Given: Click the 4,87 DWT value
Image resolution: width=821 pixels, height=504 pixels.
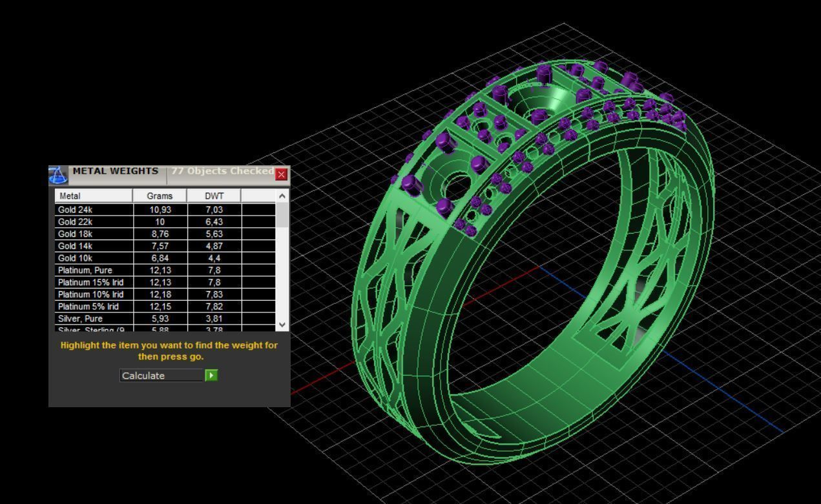Looking at the screenshot, I should (214, 246).
